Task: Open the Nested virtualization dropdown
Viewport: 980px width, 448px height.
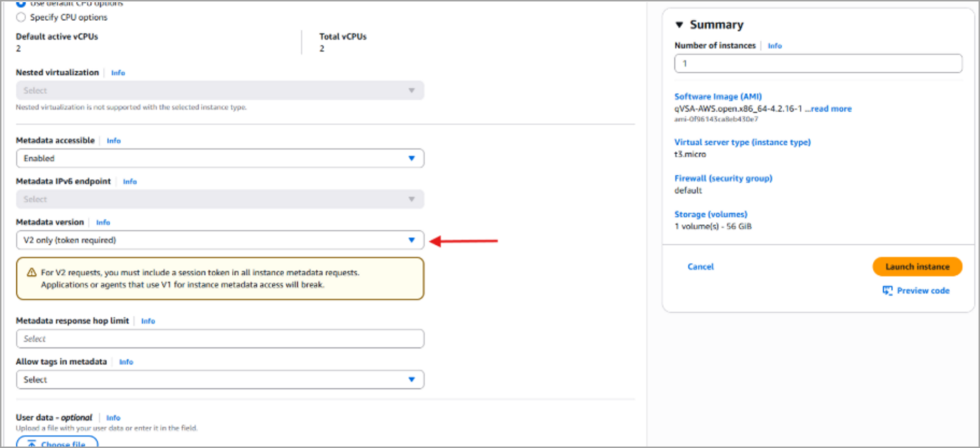Action: 220,90
